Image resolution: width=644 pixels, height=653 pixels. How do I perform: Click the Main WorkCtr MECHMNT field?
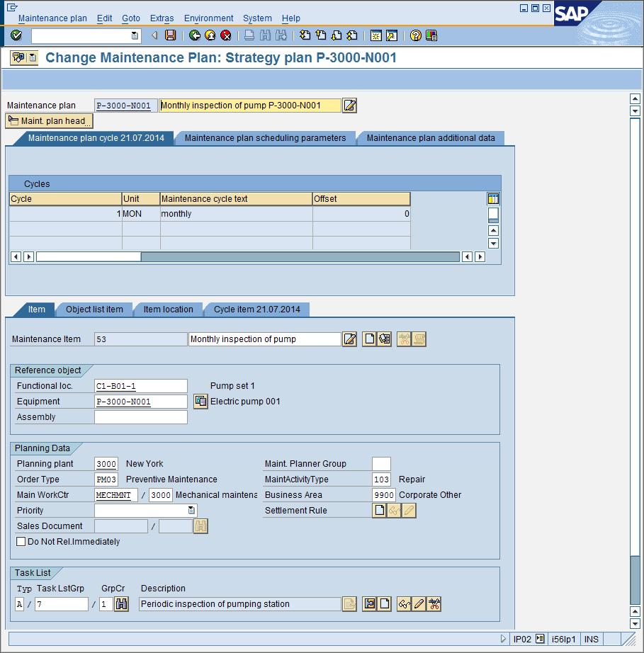point(115,495)
